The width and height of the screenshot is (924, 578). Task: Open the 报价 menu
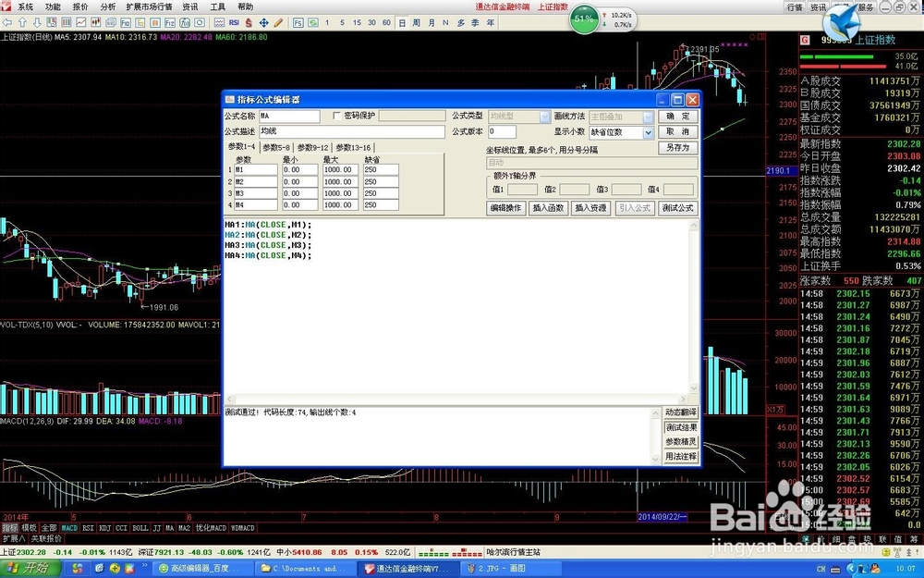80,7
